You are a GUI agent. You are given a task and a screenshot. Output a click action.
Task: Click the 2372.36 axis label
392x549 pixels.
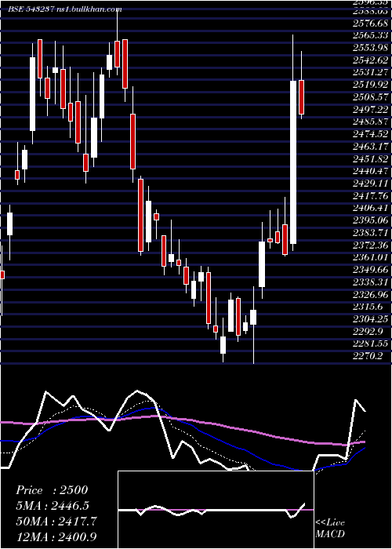372,245
